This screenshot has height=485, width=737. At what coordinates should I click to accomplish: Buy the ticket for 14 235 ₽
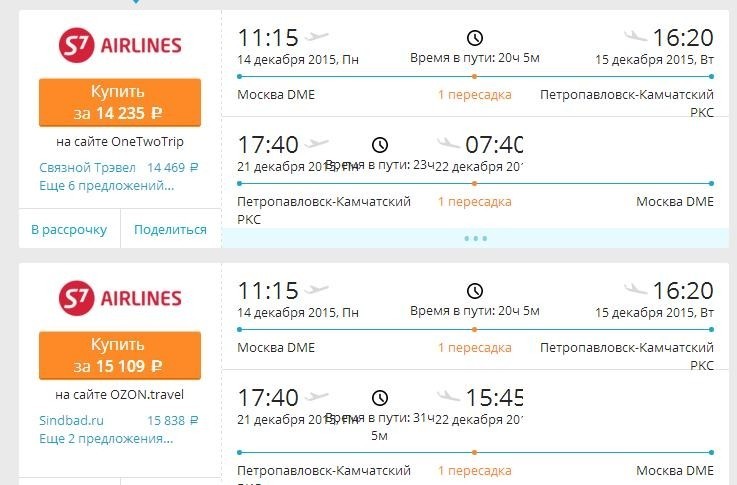[x=120, y=102]
